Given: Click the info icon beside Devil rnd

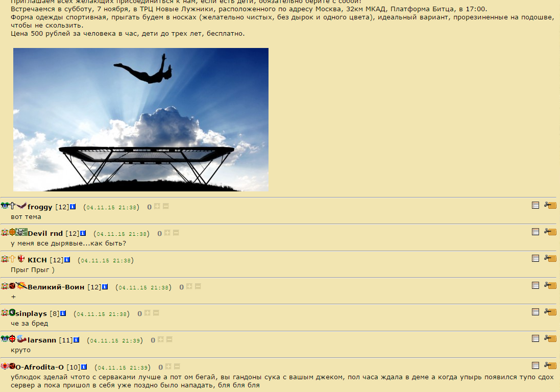Looking at the screenshot, I should pyautogui.click(x=83, y=233).
